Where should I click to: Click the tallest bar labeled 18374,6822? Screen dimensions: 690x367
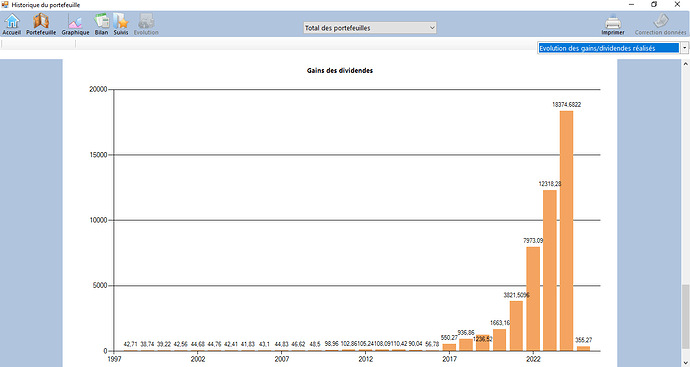(x=566, y=231)
